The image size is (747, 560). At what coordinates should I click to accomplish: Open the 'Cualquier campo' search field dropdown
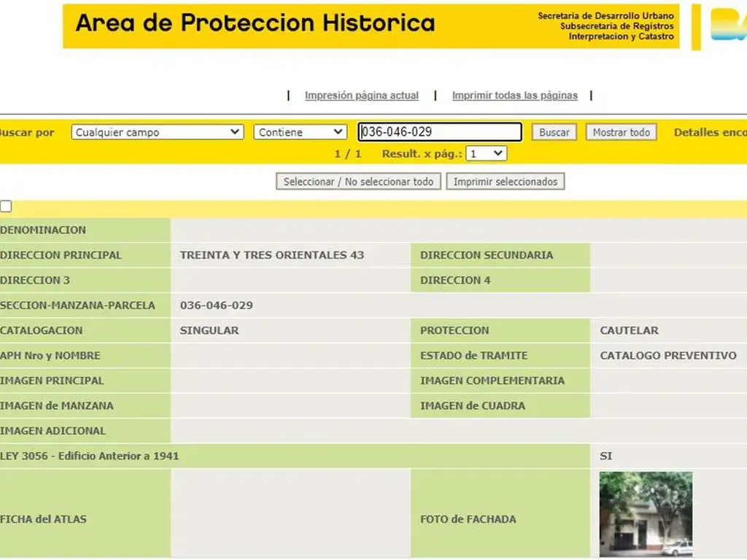tap(158, 132)
